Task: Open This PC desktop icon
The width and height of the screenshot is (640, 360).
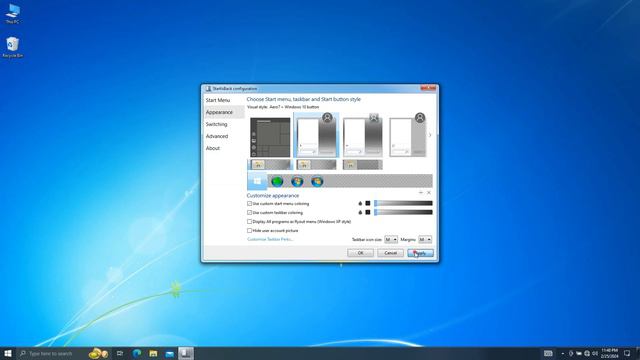Action: pyautogui.click(x=12, y=13)
